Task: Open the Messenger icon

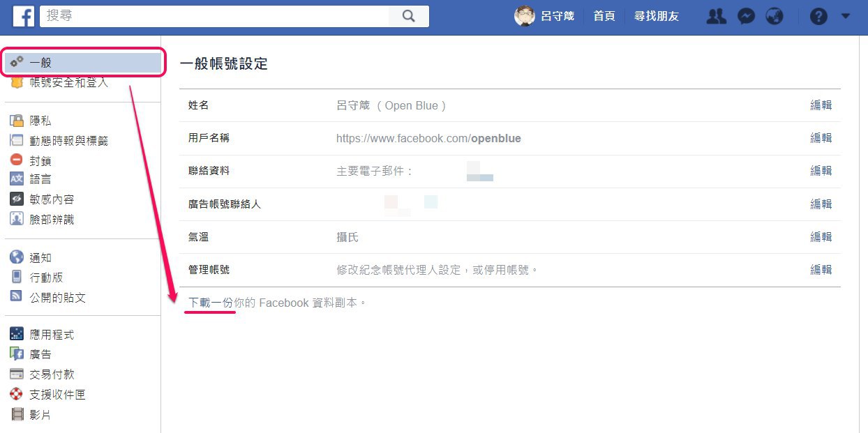Action: 746,16
